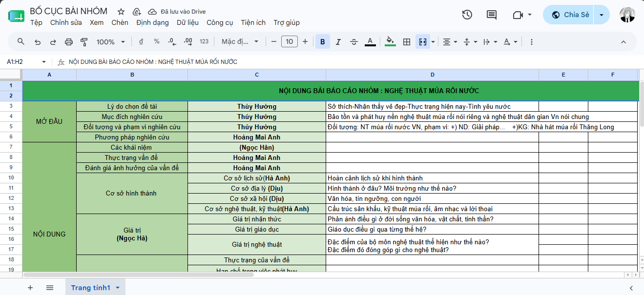Click the paint format roller icon
Screen dimensions: 644x295
tap(84, 42)
